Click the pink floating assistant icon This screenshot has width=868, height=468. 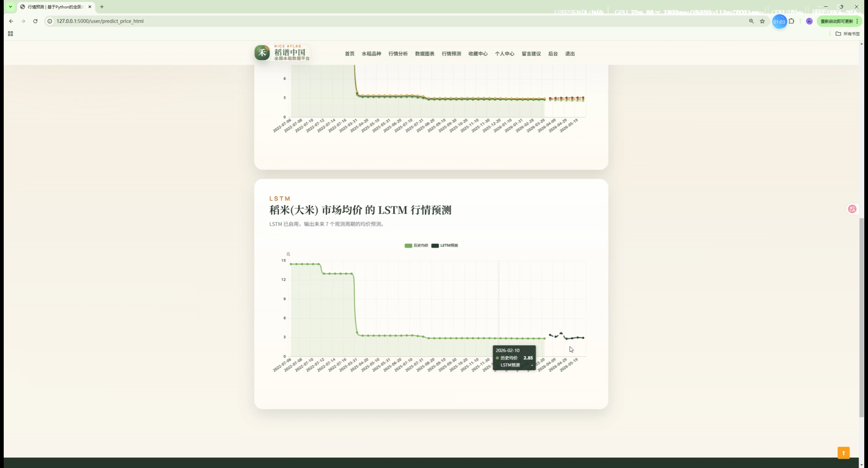pyautogui.click(x=852, y=209)
